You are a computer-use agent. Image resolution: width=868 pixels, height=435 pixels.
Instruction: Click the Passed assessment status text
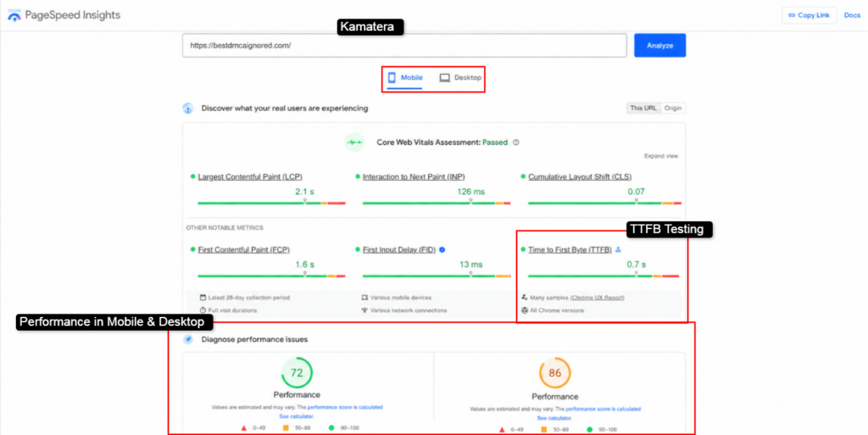tap(495, 142)
